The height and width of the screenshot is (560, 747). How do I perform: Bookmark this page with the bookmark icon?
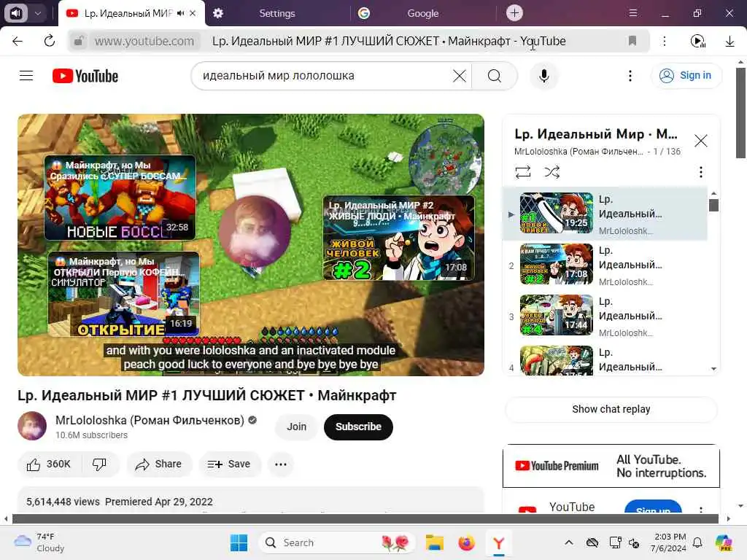point(632,41)
